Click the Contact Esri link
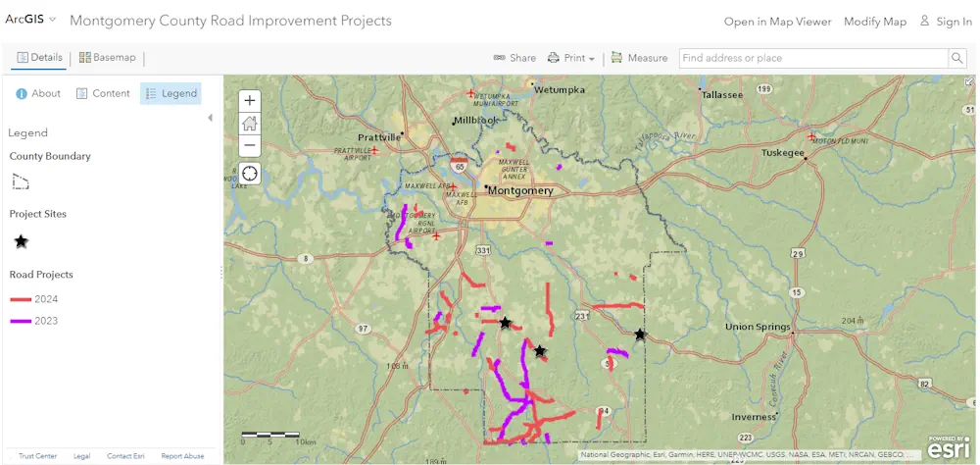The width and height of the screenshot is (980, 465). [x=125, y=456]
